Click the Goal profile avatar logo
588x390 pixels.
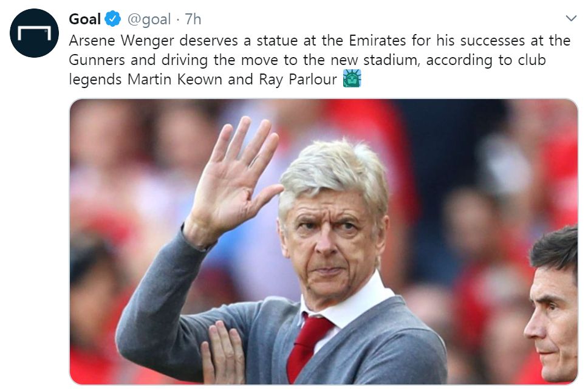(34, 33)
